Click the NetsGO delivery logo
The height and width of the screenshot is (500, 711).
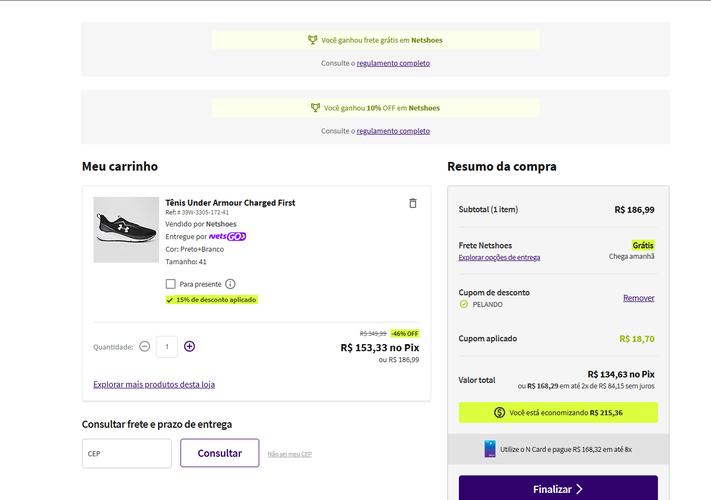tap(227, 236)
